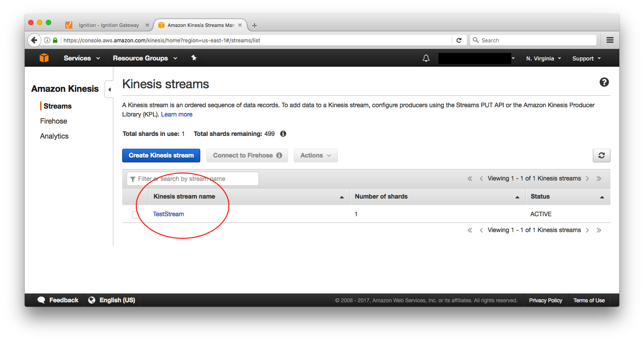Image resolution: width=644 pixels, height=342 pixels.
Task: Click the pin shortcuts icon in navbar
Action: tap(194, 58)
